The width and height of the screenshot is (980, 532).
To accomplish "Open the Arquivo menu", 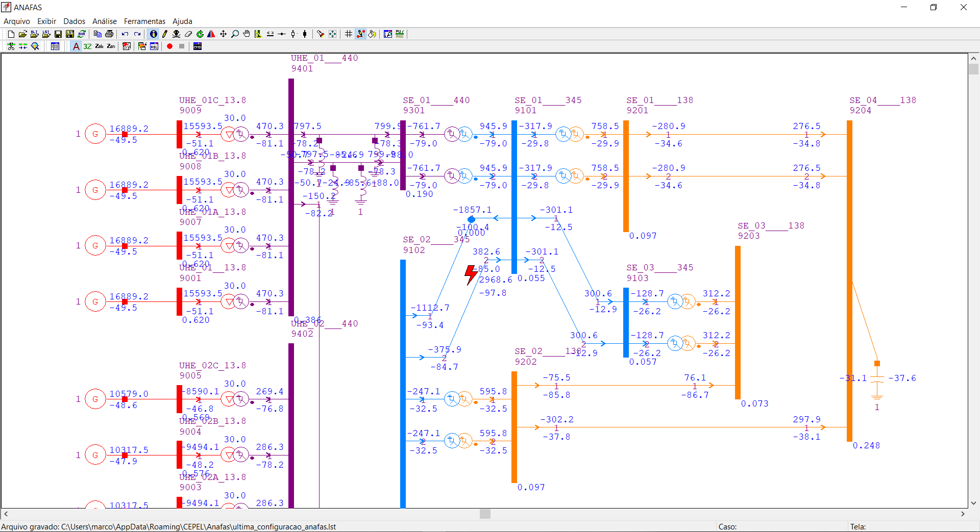I will pyautogui.click(x=17, y=21).
